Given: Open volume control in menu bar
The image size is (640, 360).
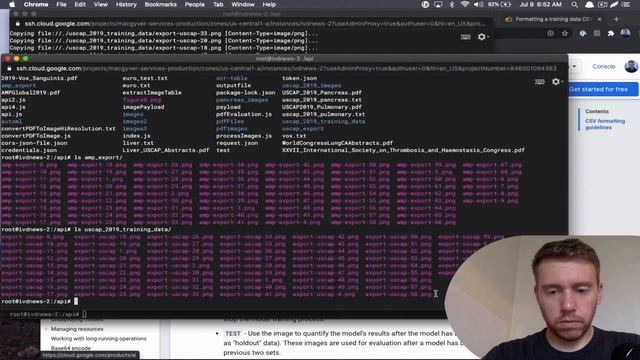Looking at the screenshot, I should tap(479, 4).
